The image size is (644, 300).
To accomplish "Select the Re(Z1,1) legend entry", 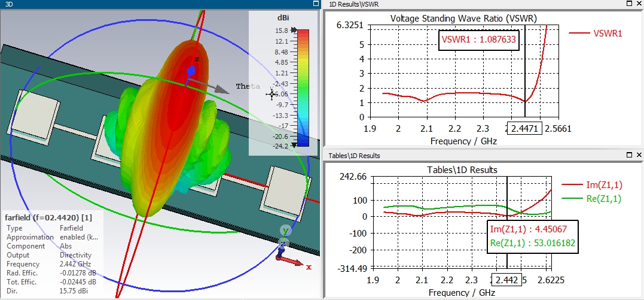I will [592, 199].
